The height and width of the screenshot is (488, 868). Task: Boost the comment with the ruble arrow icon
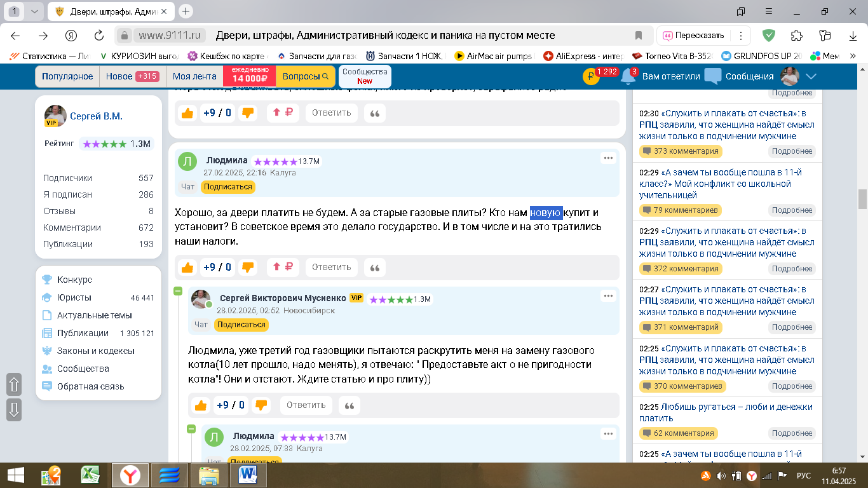point(283,267)
